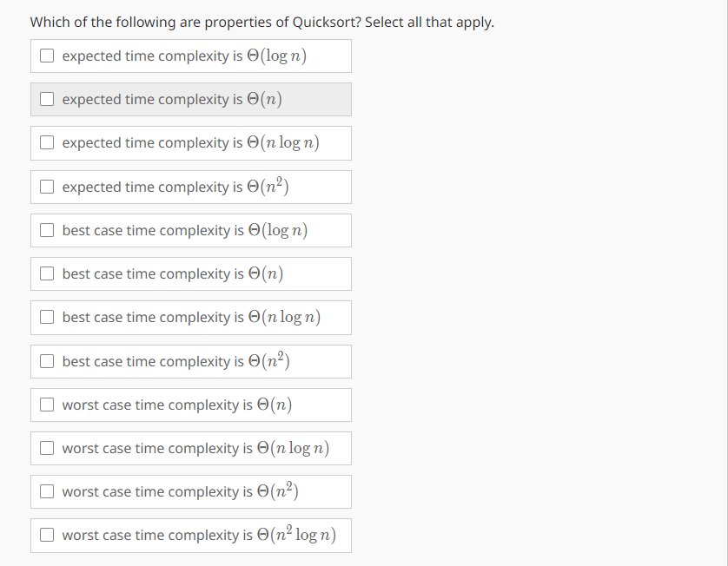Click the worst case Θ(n²) answer row
This screenshot has height=566, width=728.
tap(191, 491)
